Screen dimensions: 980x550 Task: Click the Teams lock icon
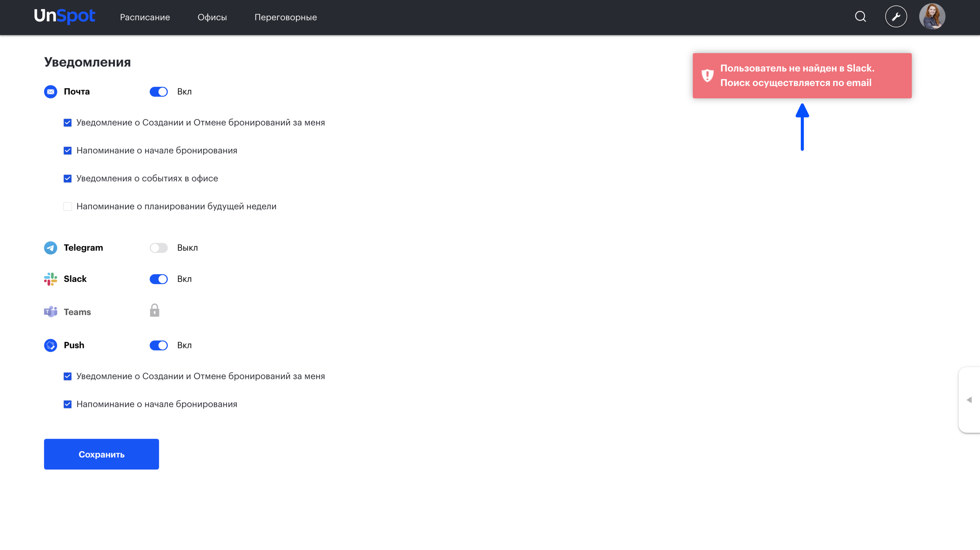[x=154, y=310]
